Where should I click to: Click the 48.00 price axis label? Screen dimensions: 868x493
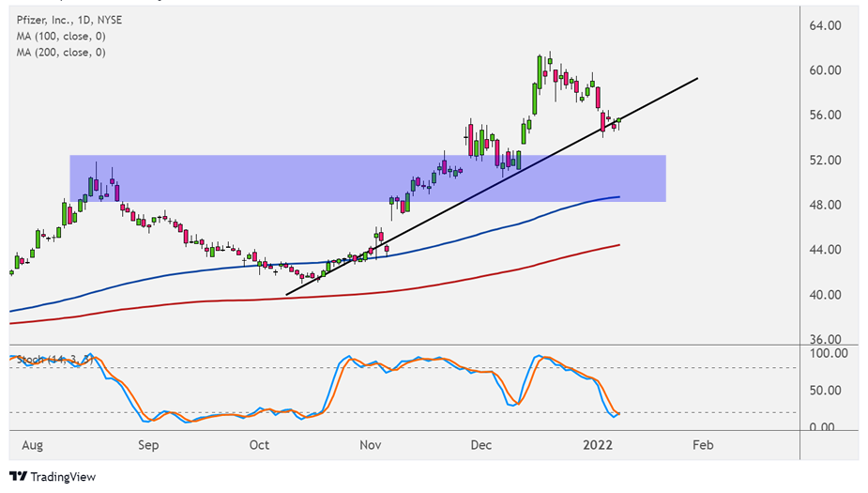tap(825, 205)
